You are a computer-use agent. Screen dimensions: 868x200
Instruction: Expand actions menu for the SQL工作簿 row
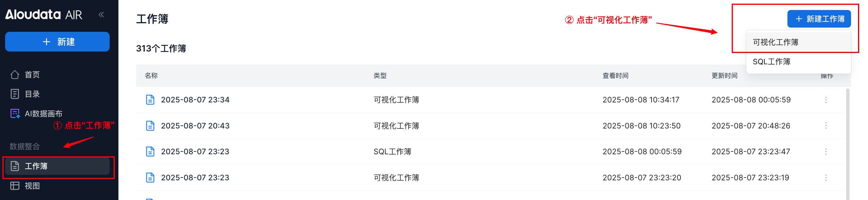pyautogui.click(x=826, y=152)
